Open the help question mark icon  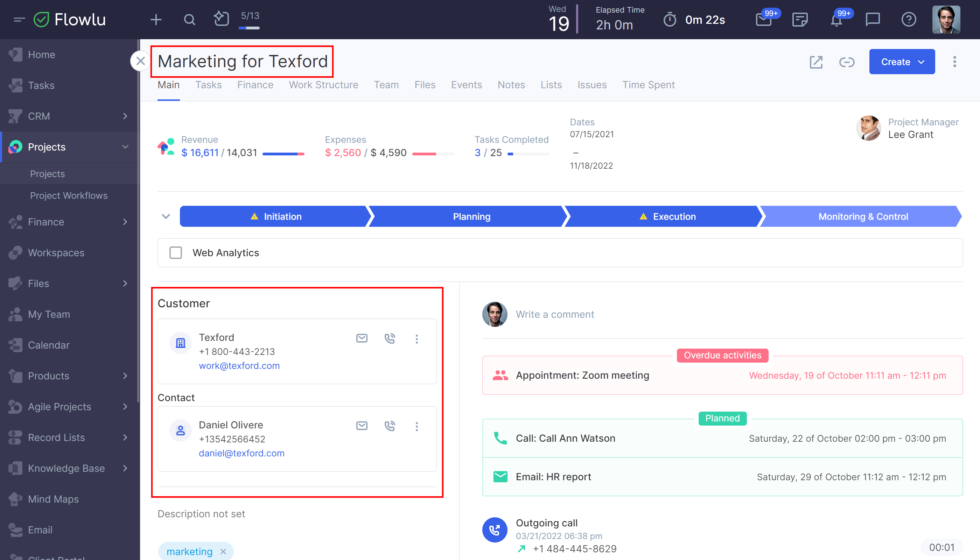pyautogui.click(x=909, y=19)
